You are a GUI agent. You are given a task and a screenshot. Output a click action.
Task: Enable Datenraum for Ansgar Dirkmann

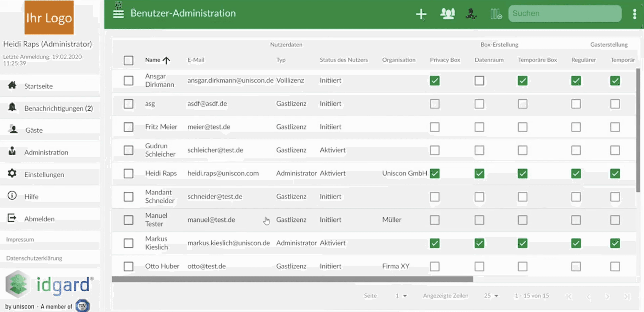pyautogui.click(x=479, y=81)
